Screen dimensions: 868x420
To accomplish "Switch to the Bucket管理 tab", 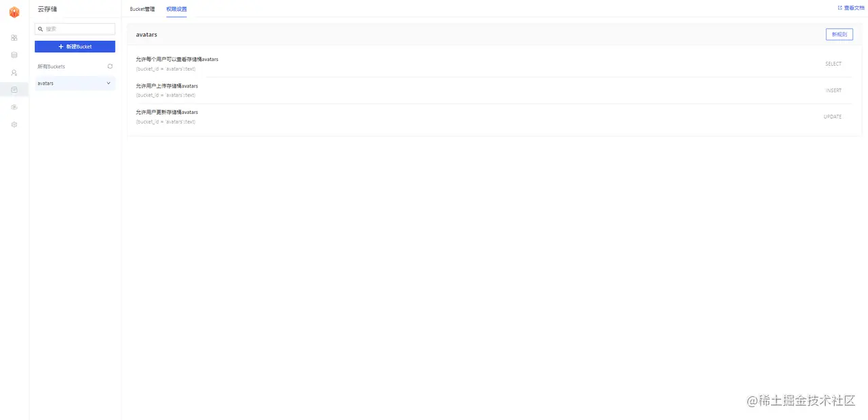I will click(x=142, y=9).
